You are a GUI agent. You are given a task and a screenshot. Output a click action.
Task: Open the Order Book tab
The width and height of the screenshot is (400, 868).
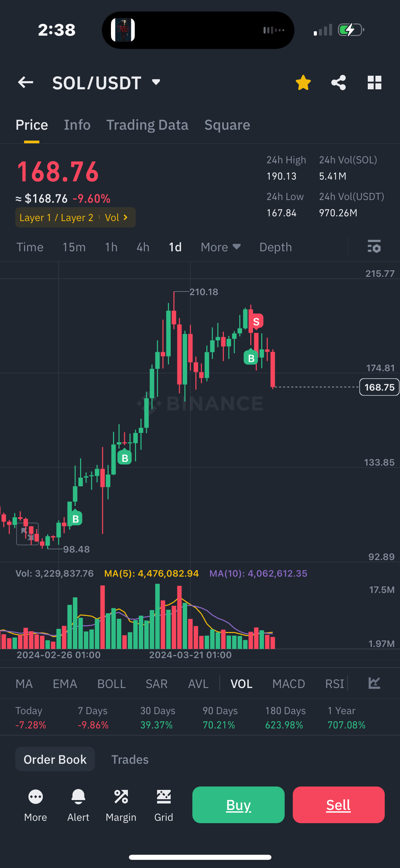click(55, 759)
